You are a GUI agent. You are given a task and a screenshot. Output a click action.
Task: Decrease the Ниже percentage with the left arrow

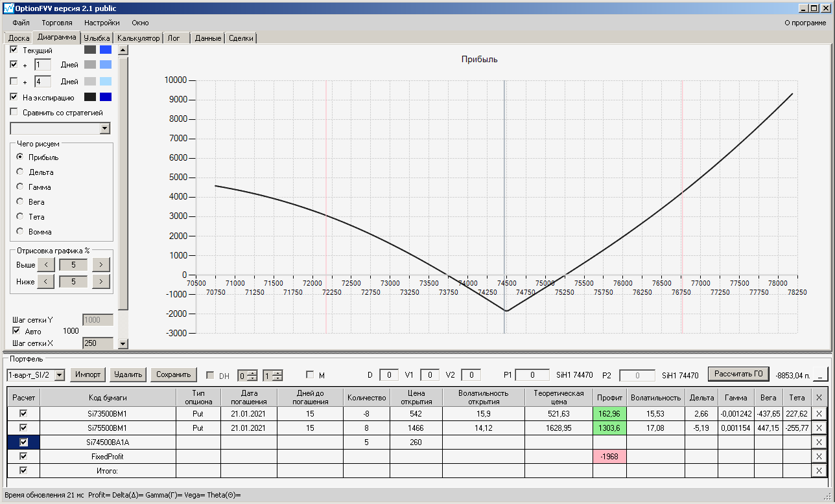tap(45, 281)
